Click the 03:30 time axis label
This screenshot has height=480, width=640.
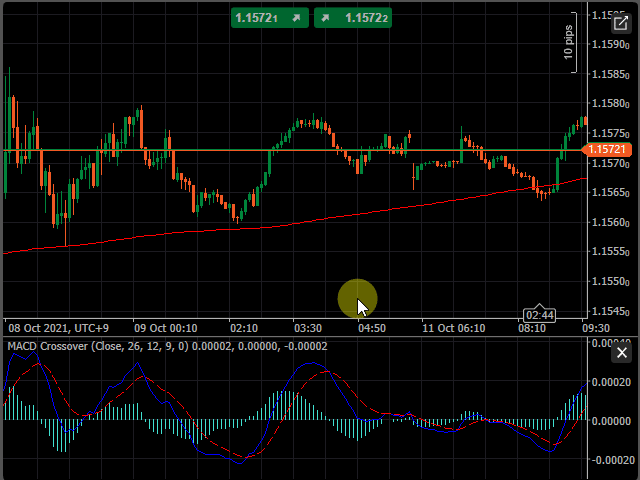[x=308, y=328]
